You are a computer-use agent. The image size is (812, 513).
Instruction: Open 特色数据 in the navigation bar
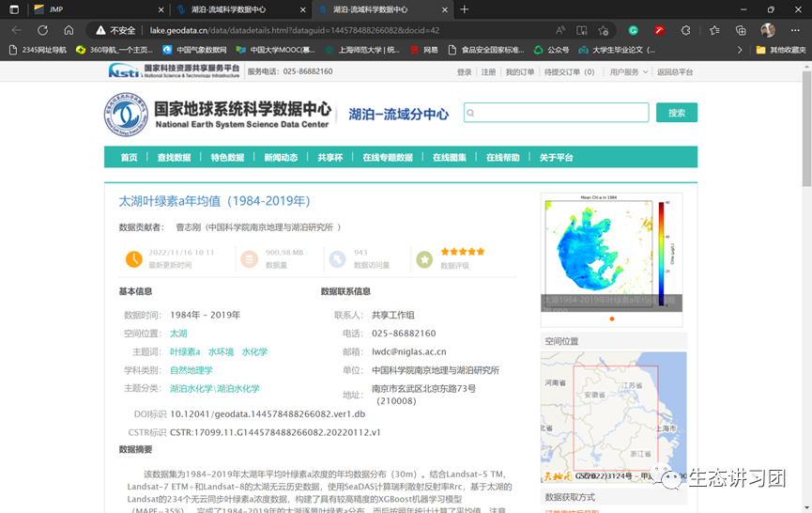[x=227, y=158]
